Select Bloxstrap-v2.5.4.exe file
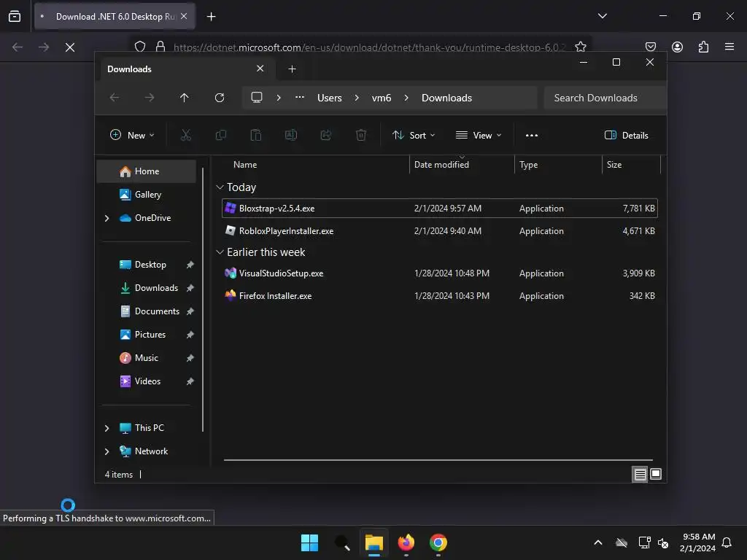This screenshot has width=747, height=560. tap(440, 208)
